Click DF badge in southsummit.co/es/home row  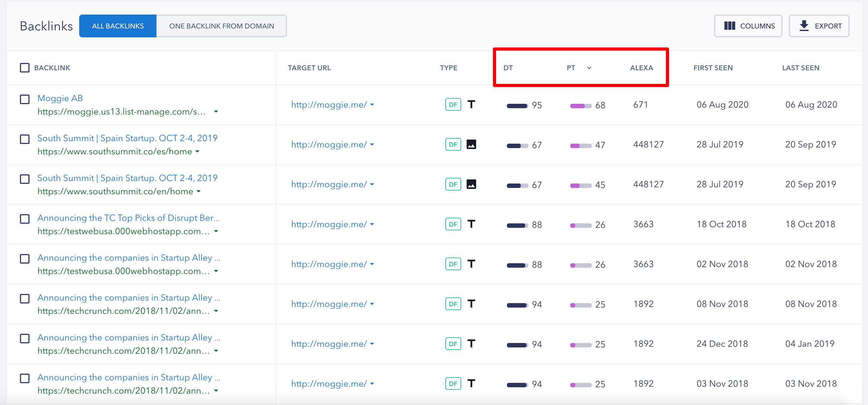(453, 144)
